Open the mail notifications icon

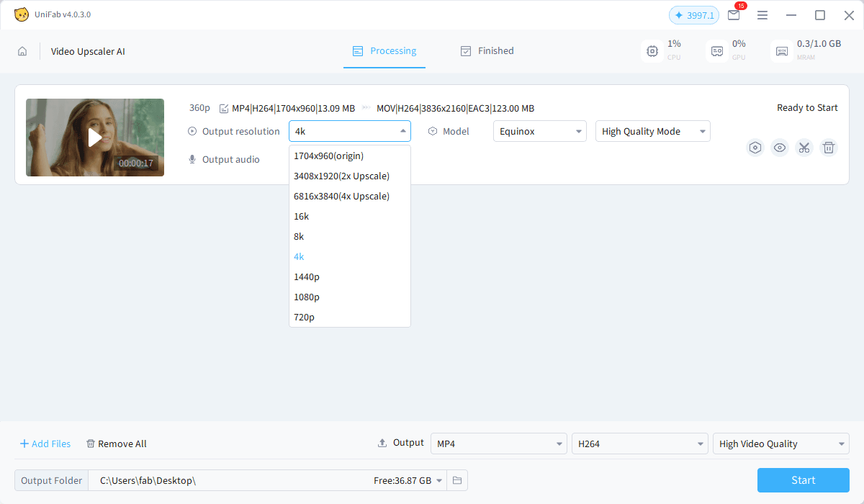(734, 14)
